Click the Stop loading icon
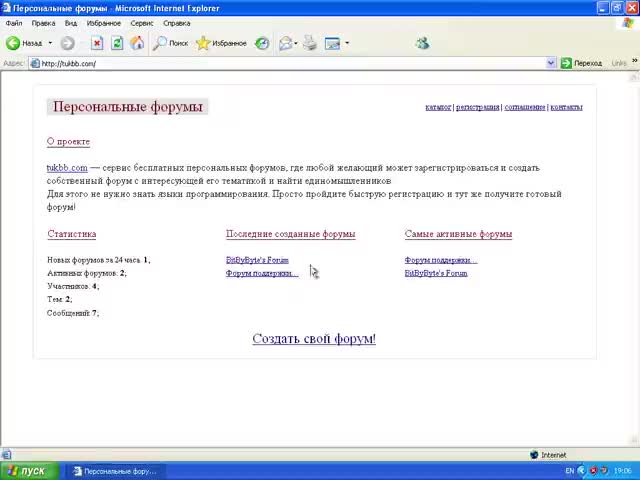 (97, 43)
